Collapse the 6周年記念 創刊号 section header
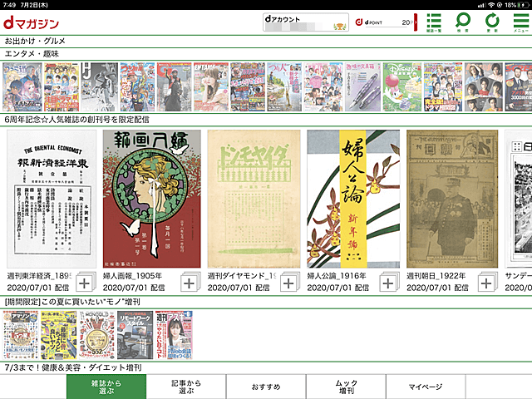This screenshot has height=399, width=532. pyautogui.click(x=266, y=120)
